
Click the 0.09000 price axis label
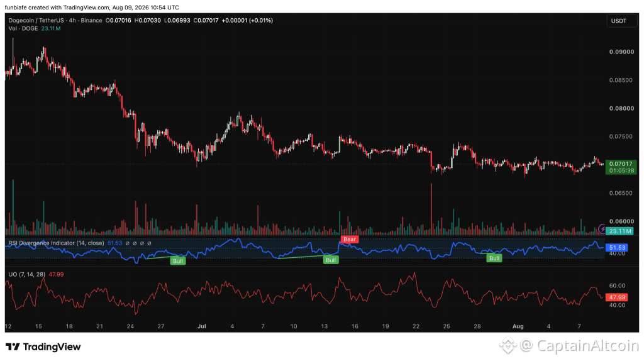tap(621, 52)
